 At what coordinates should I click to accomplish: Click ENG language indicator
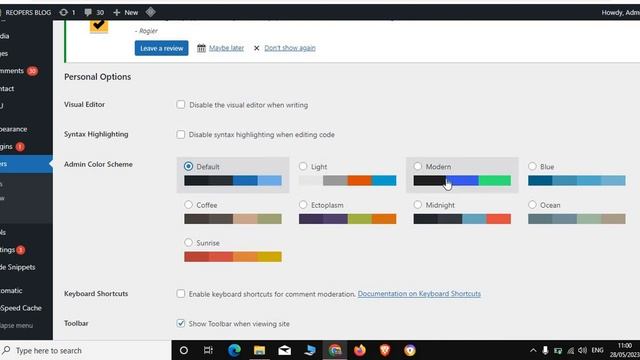(597, 351)
